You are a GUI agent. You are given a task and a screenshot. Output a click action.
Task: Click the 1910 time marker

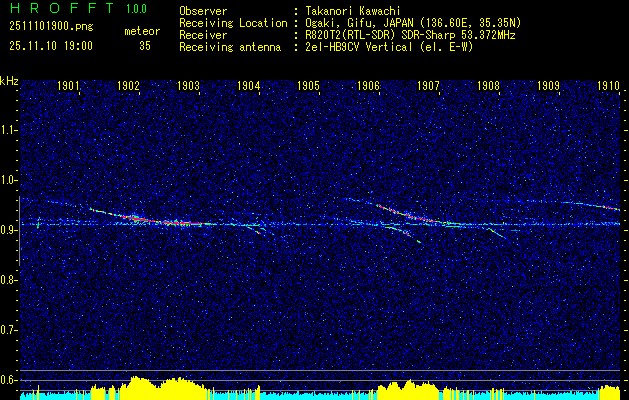(608, 85)
